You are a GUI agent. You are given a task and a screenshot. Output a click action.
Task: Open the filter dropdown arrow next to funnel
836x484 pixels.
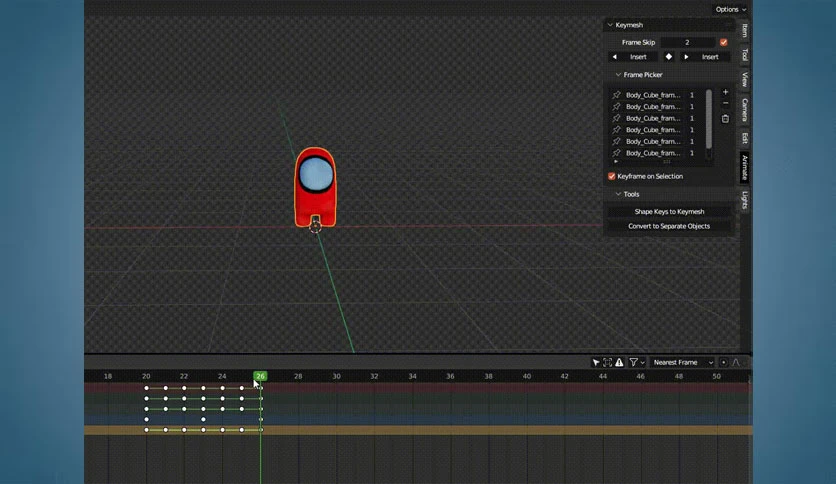(642, 362)
